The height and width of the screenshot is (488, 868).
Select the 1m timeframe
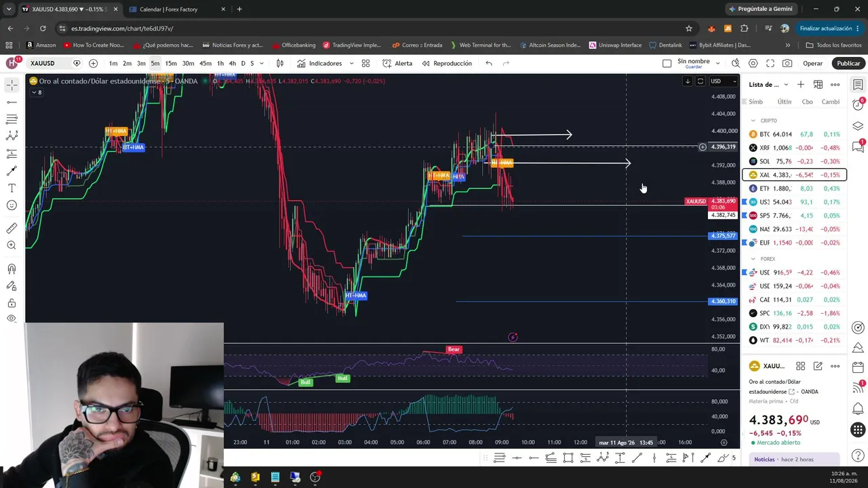(x=113, y=63)
